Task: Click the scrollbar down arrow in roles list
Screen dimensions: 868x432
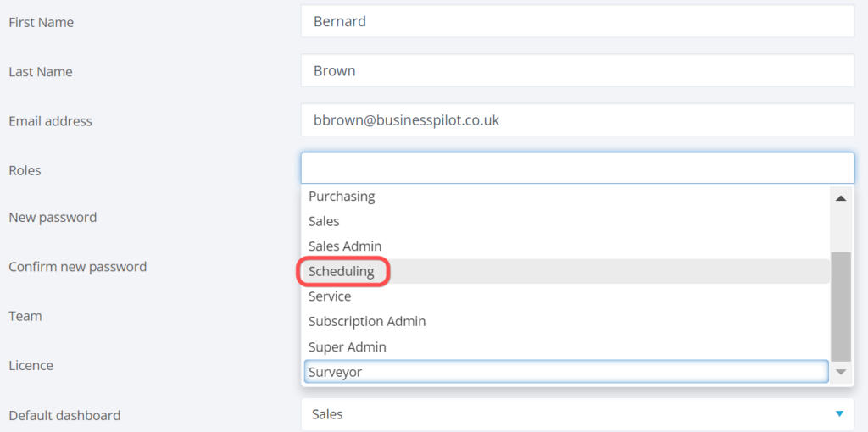Action: [x=841, y=372]
